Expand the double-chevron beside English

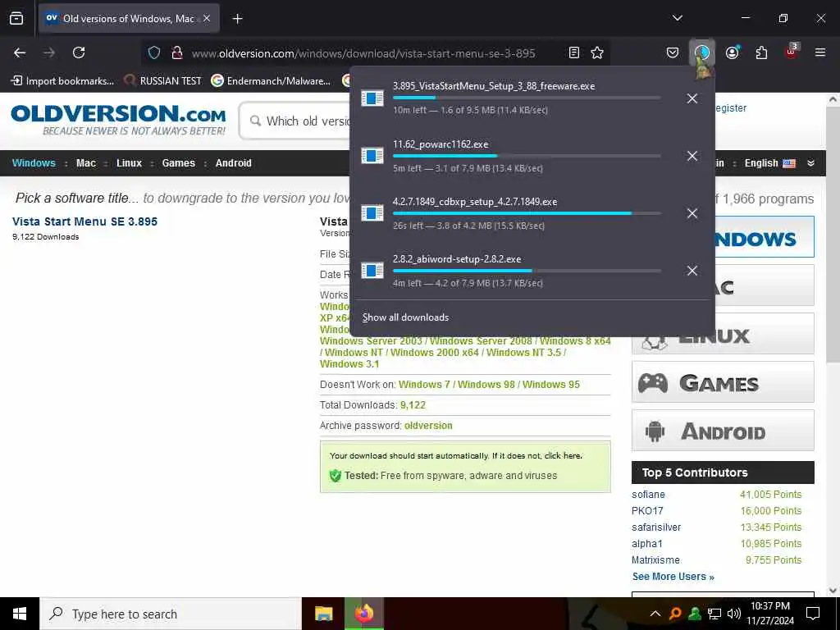point(811,163)
